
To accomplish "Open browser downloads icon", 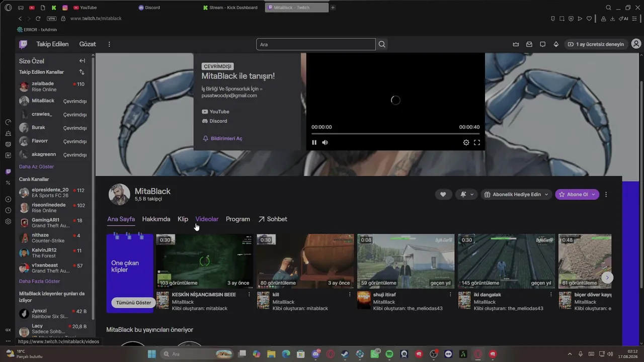I will 612,19.
